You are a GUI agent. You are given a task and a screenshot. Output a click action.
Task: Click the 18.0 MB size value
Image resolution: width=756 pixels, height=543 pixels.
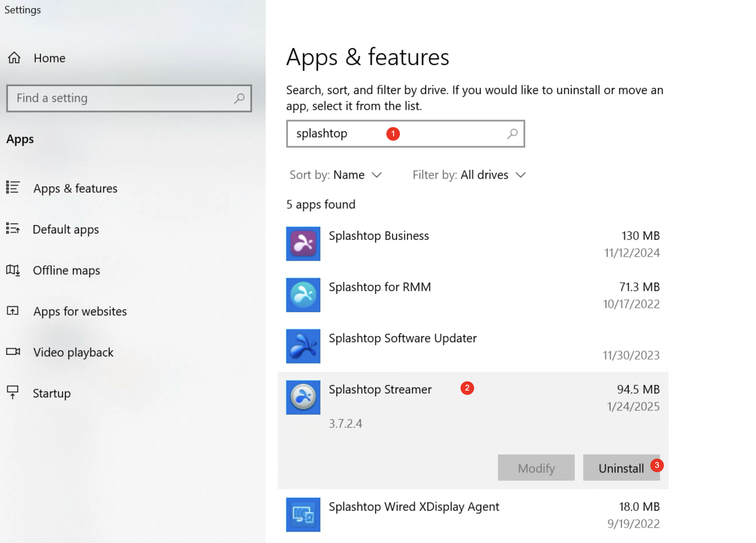(x=639, y=507)
